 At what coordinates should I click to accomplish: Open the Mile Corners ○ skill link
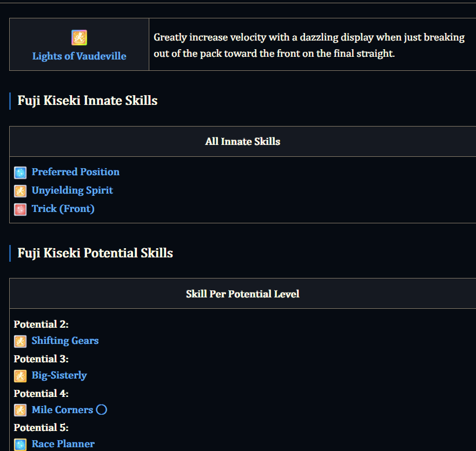click(x=69, y=410)
